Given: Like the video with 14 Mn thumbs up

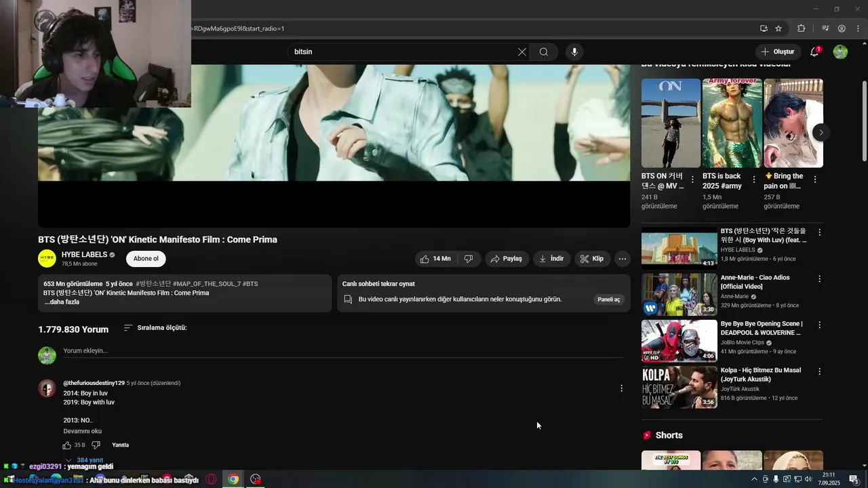Looking at the screenshot, I should (x=435, y=259).
